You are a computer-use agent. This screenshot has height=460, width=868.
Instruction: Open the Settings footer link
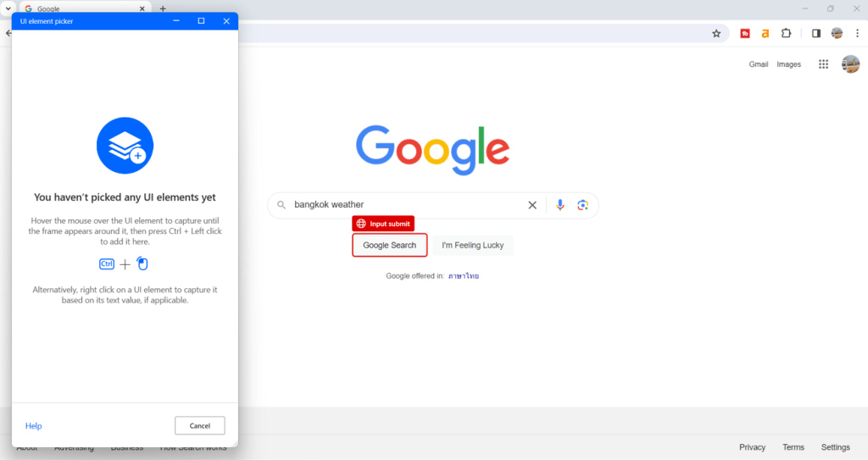[835, 447]
